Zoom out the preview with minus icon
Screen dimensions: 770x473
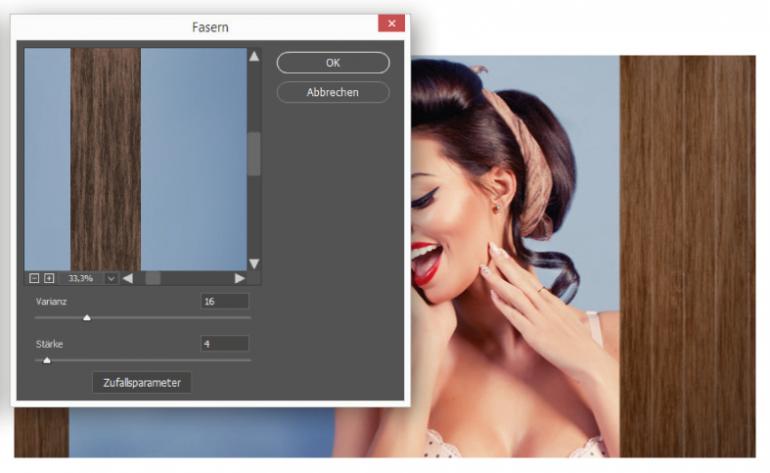click(34, 278)
